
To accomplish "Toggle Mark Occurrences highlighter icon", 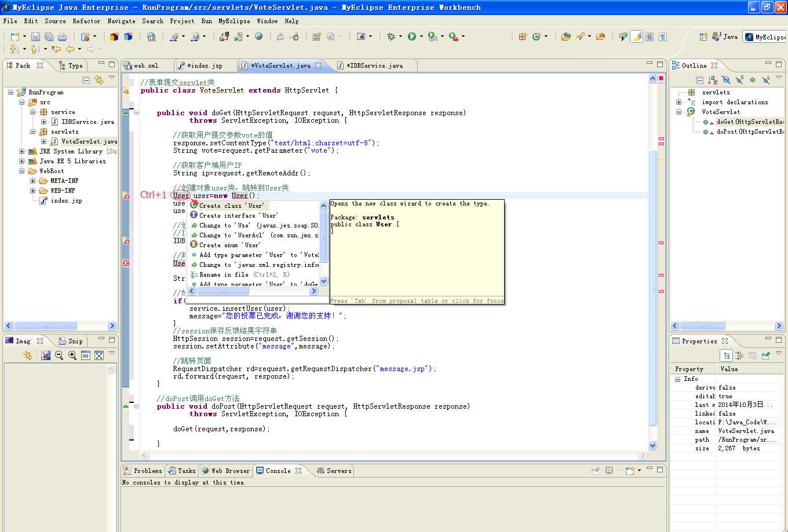I will 637,36.
